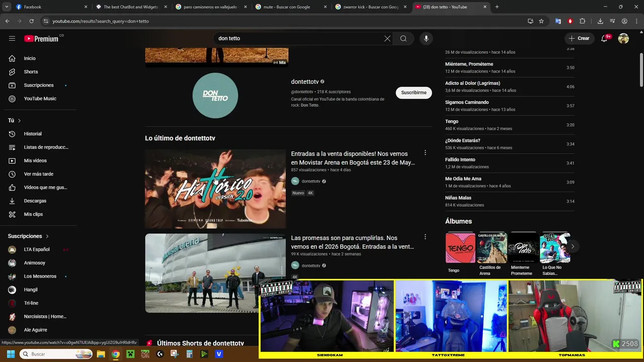Open the Tengo album cover
The width and height of the screenshot is (644, 362).
pos(460,247)
